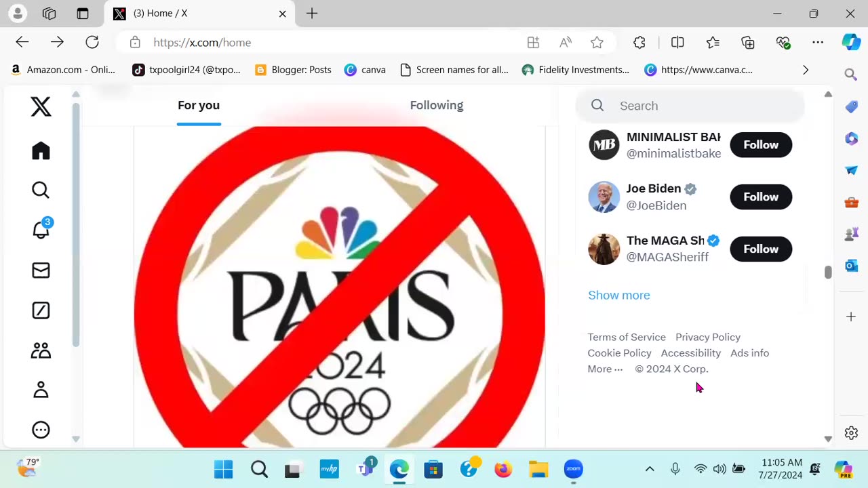868x488 pixels.
Task: Open the Edge browser profile avatar
Action: click(18, 13)
